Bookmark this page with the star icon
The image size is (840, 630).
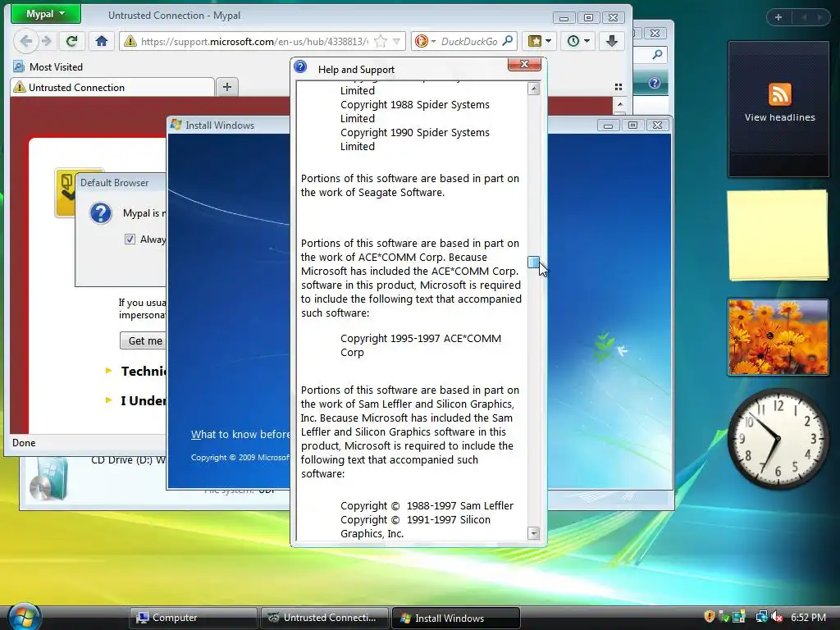click(x=381, y=41)
